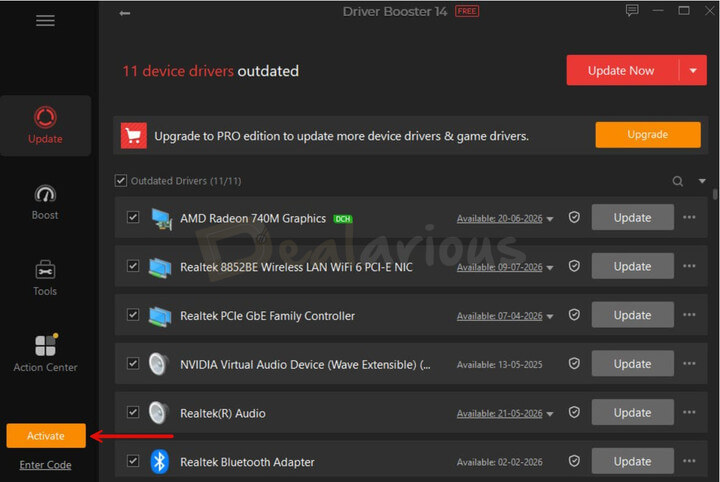Expand version dropdown for 21-05-2026
Screen dimensions: 720x482
(x=550, y=414)
